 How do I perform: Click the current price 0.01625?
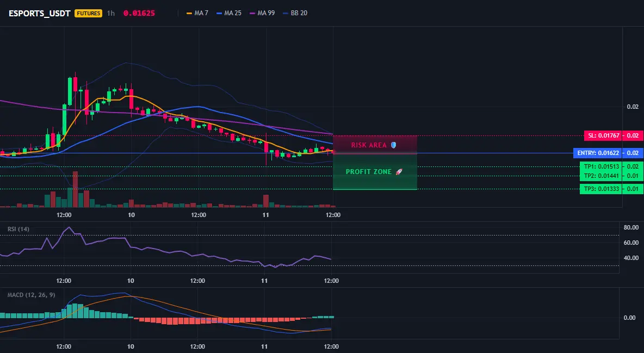(139, 13)
